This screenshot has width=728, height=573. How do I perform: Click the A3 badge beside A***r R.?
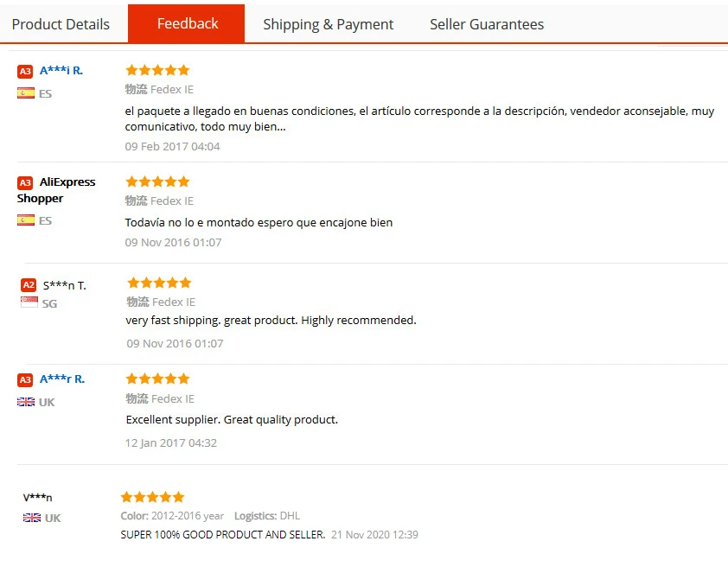click(25, 380)
